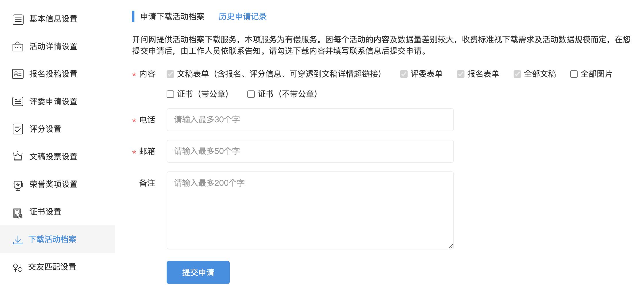This screenshot has height=302, width=644.
Task: Click the 评分设置 checklist icon
Action: point(18,129)
